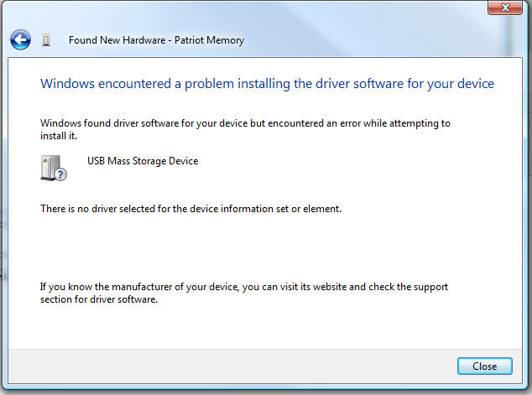Click the blue back arrow button
This screenshot has width=532, height=395.
click(x=20, y=39)
